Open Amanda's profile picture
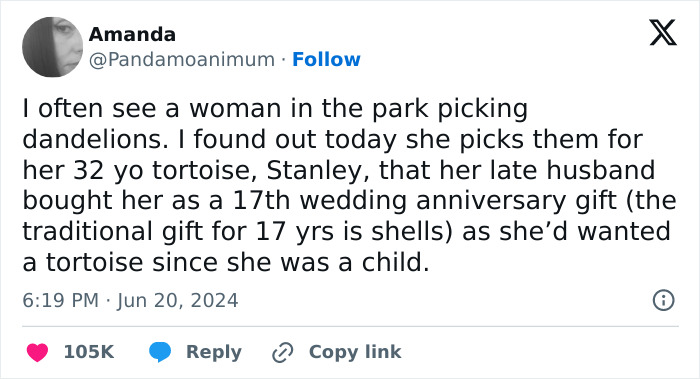This screenshot has height=379, width=700. tap(52, 47)
